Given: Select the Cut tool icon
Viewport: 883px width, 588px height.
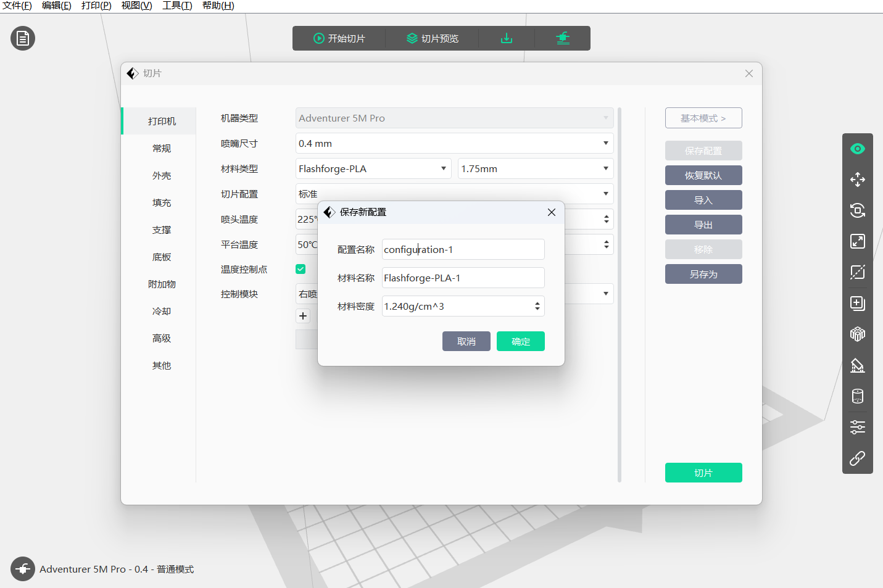Looking at the screenshot, I should [x=858, y=272].
